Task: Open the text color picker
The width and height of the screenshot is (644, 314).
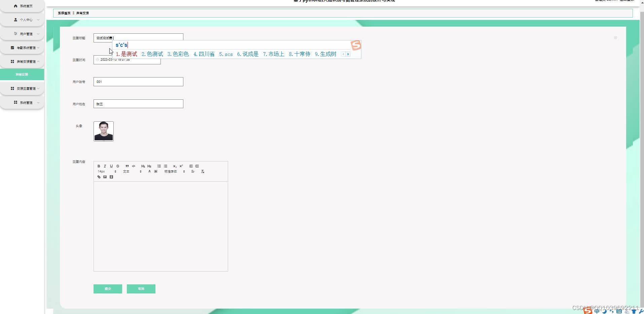Action: click(149, 171)
